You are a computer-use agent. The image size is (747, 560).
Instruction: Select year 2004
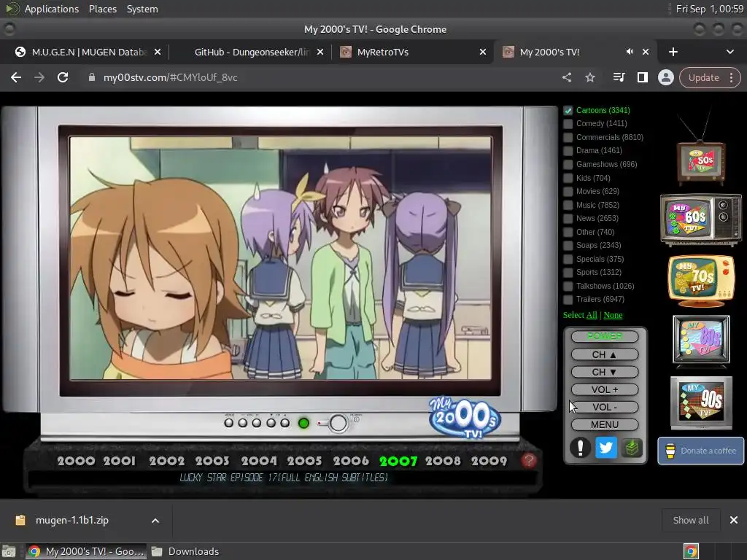pos(259,461)
